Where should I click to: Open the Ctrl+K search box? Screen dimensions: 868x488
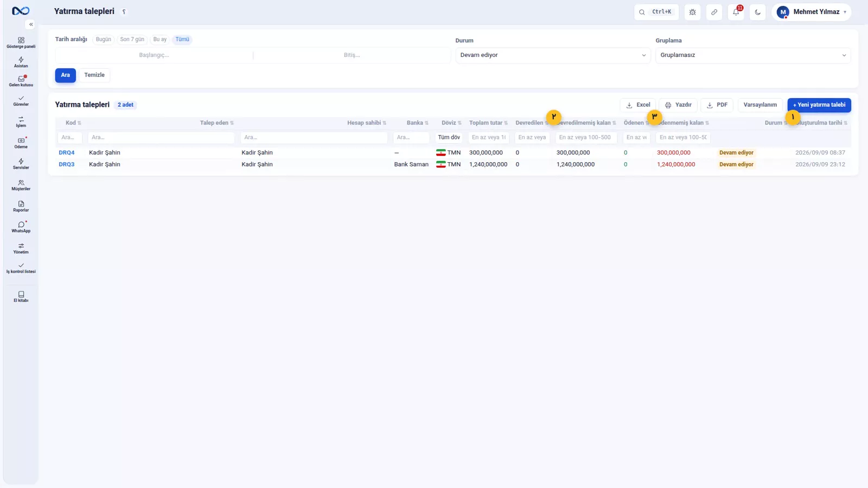tap(656, 12)
